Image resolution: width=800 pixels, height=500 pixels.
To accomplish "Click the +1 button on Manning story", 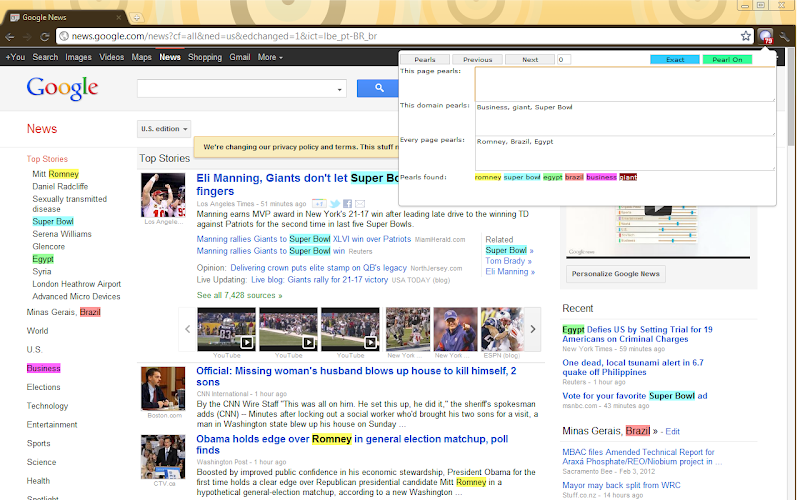I will (319, 204).
